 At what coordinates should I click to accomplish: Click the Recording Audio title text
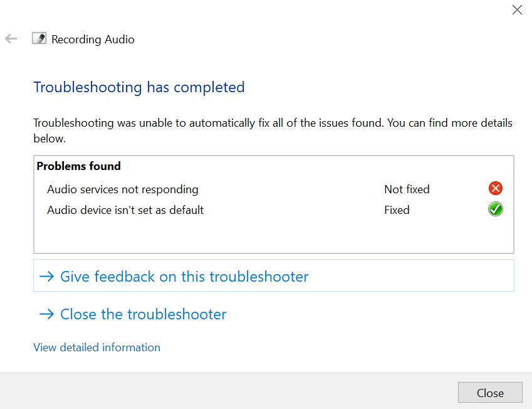click(x=93, y=40)
